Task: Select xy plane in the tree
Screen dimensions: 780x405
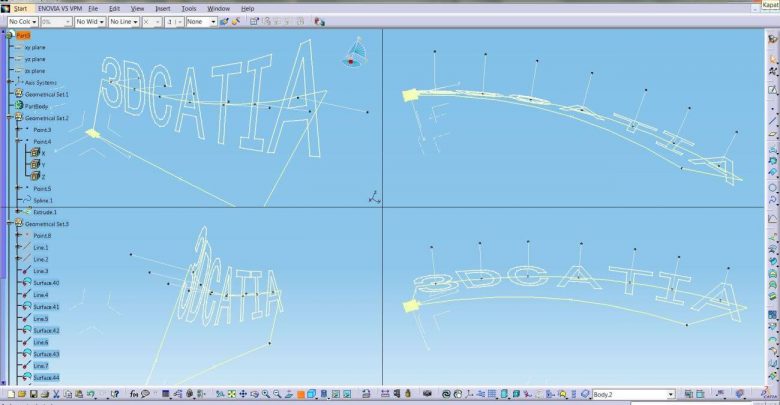Action: click(35, 47)
